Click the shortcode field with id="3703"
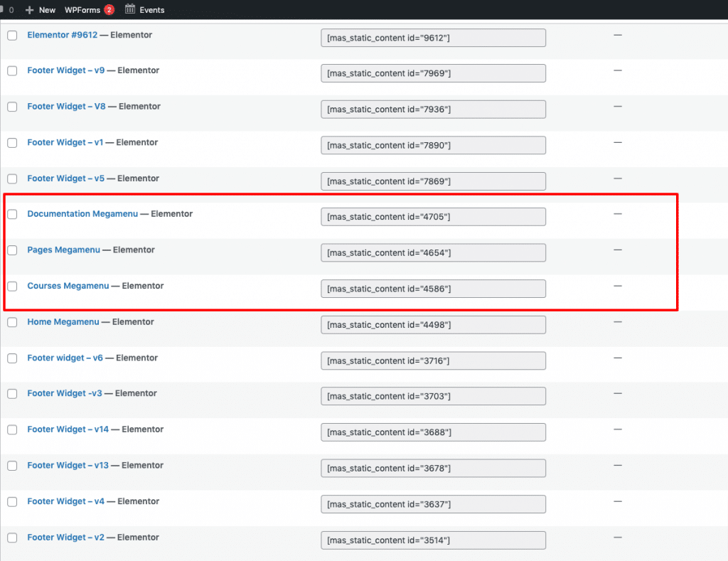The width and height of the screenshot is (728, 561). (433, 396)
